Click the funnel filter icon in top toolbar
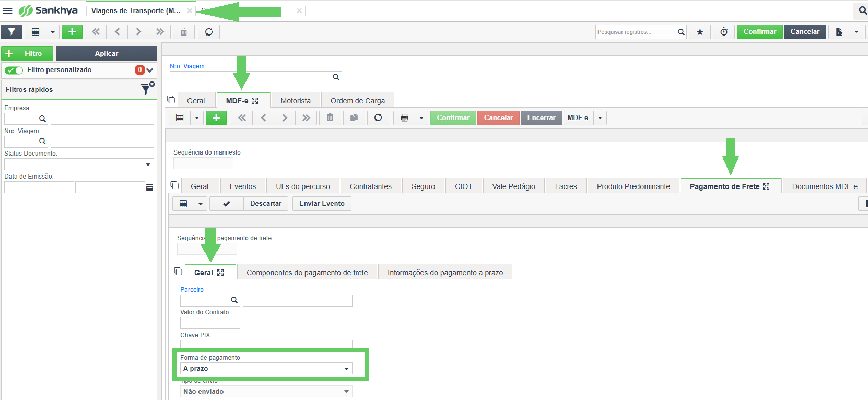The height and width of the screenshot is (400, 868). 11,32
